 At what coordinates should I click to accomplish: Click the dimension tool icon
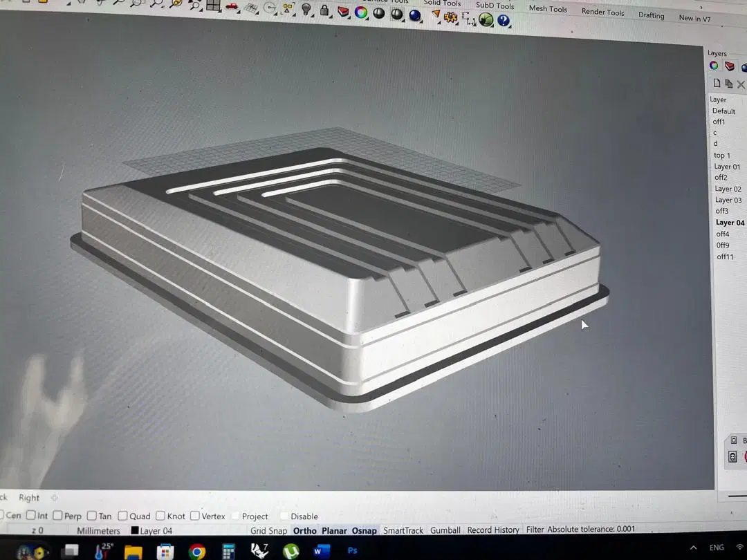click(x=469, y=19)
